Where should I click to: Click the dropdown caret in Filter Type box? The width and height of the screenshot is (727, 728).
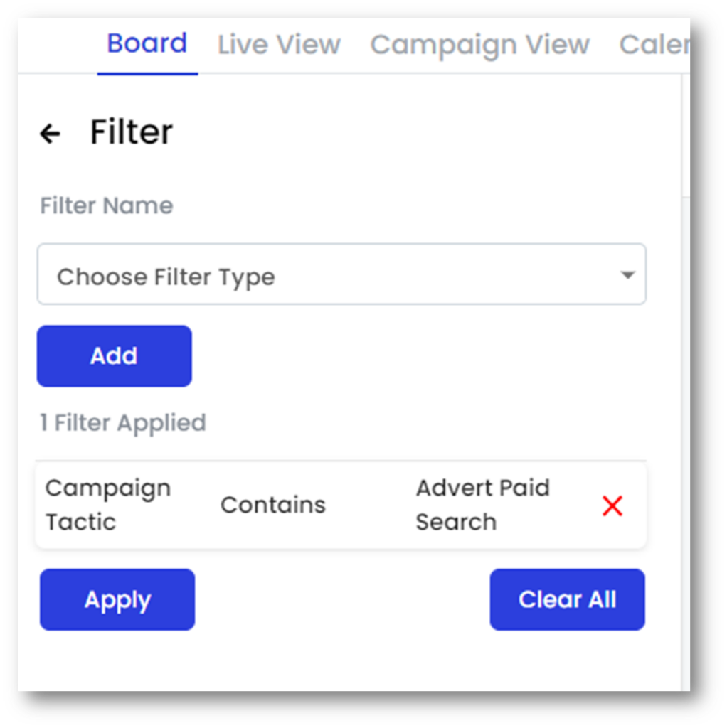pyautogui.click(x=627, y=275)
